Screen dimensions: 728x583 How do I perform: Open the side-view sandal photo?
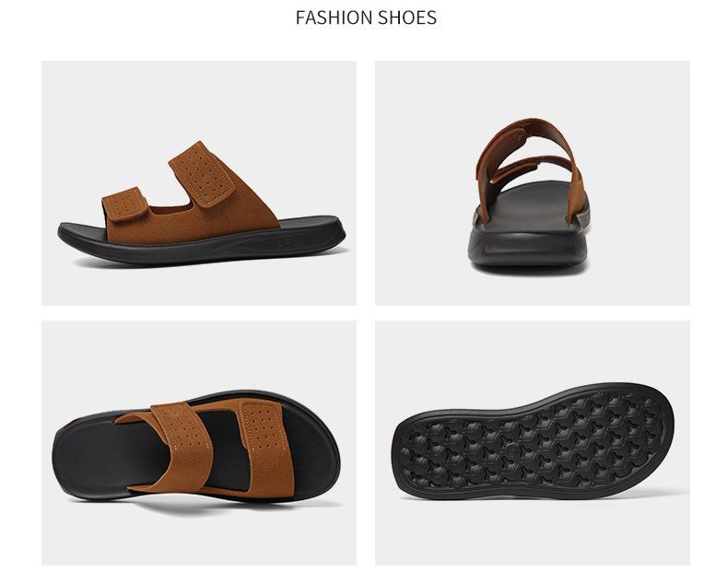pos(199,183)
